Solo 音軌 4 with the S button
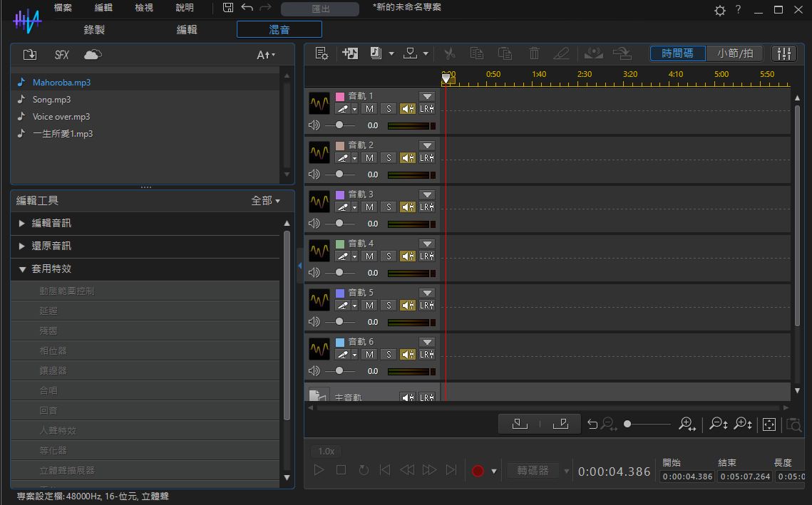The image size is (812, 505). click(x=389, y=256)
